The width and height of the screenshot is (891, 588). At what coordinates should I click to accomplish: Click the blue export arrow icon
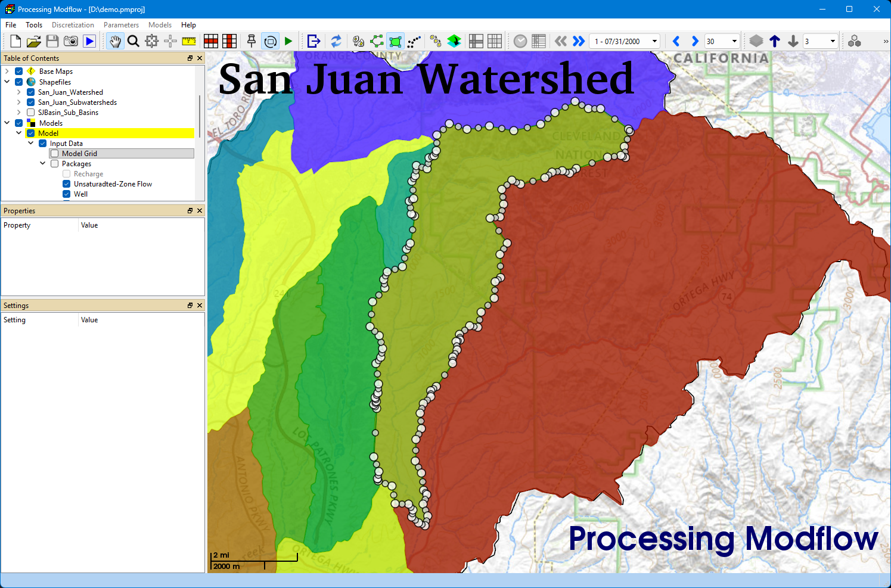pyautogui.click(x=313, y=41)
